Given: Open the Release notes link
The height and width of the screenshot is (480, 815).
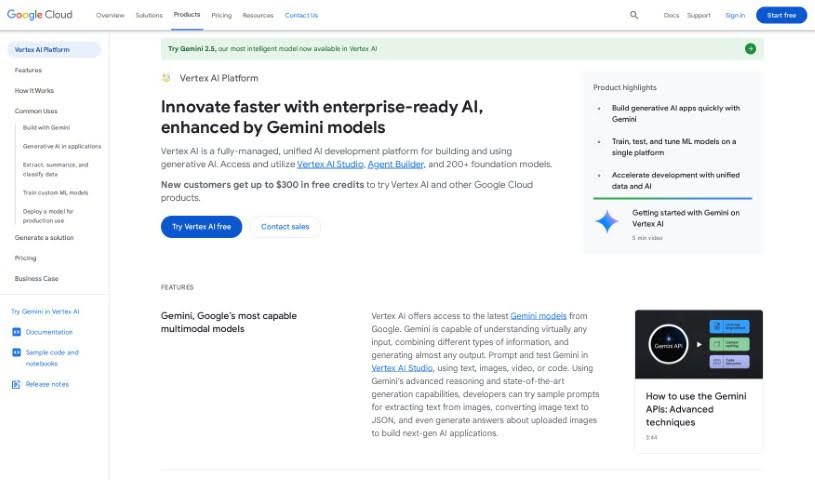Looking at the screenshot, I should tap(47, 384).
